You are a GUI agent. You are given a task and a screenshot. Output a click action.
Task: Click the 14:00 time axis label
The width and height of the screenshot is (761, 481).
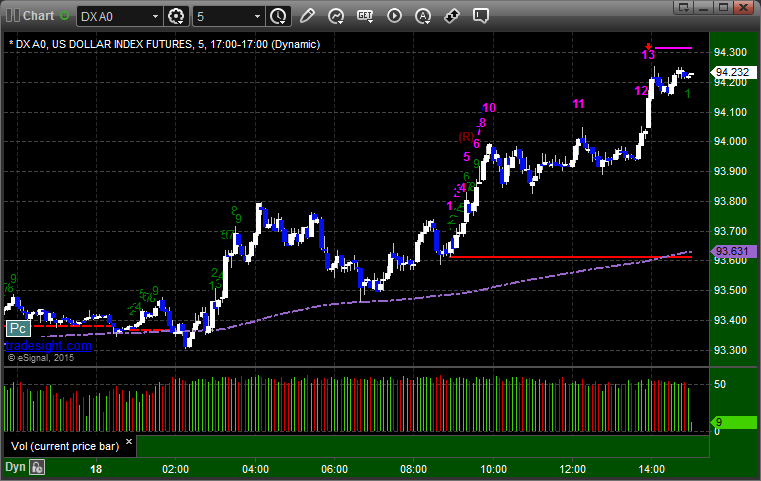pyautogui.click(x=652, y=469)
